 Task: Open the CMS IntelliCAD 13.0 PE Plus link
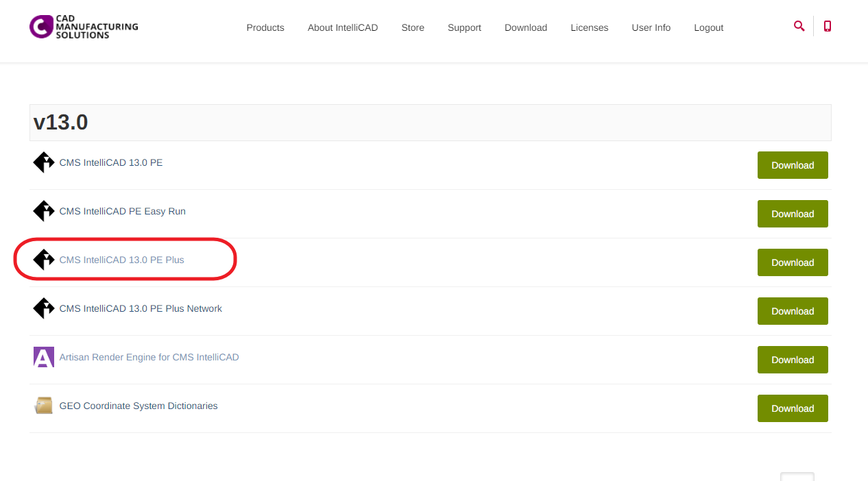(x=122, y=260)
